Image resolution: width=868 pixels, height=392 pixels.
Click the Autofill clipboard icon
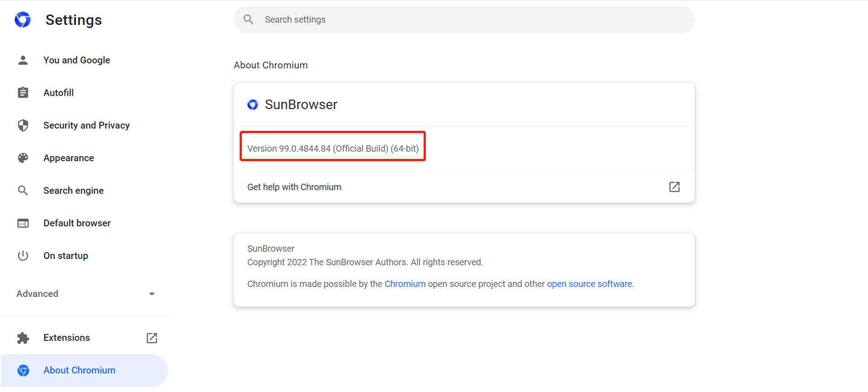(23, 93)
